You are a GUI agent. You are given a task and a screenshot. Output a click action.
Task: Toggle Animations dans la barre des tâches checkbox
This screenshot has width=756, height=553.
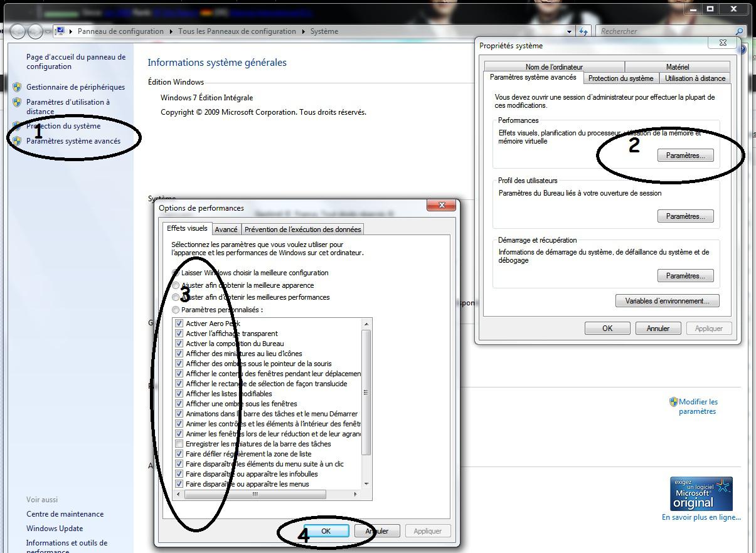tap(179, 414)
